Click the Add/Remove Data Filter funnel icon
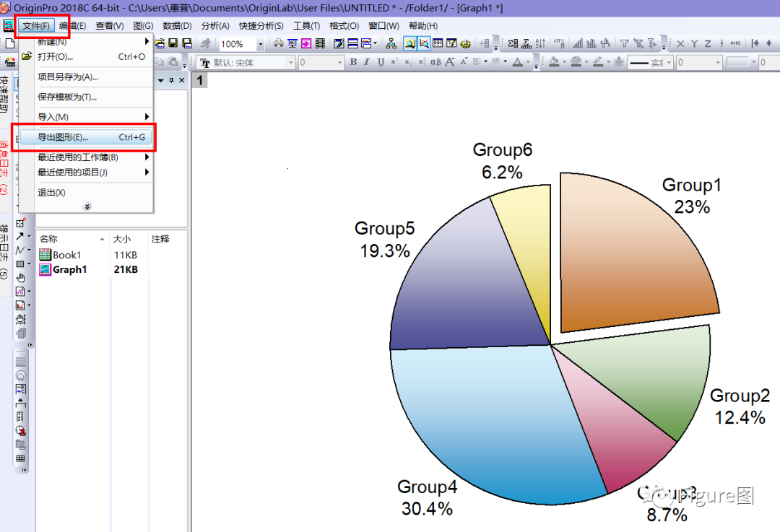This screenshot has width=780, height=532. pos(625,44)
